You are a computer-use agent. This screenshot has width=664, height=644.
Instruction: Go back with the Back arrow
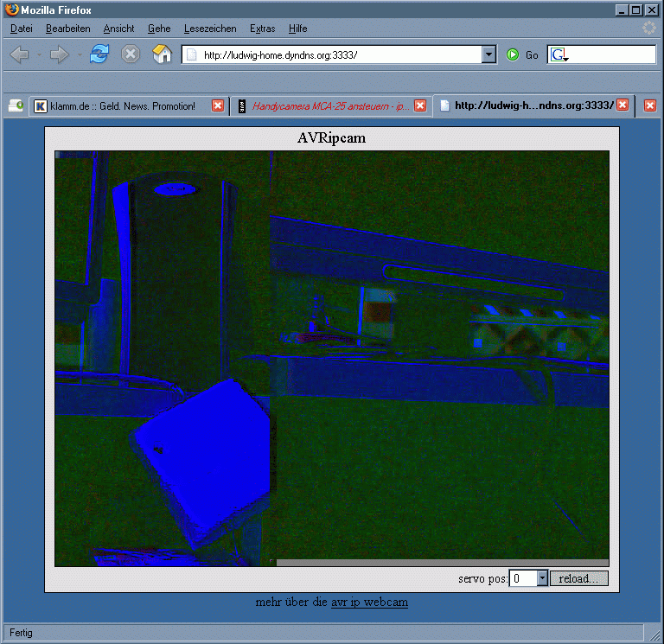click(x=19, y=54)
